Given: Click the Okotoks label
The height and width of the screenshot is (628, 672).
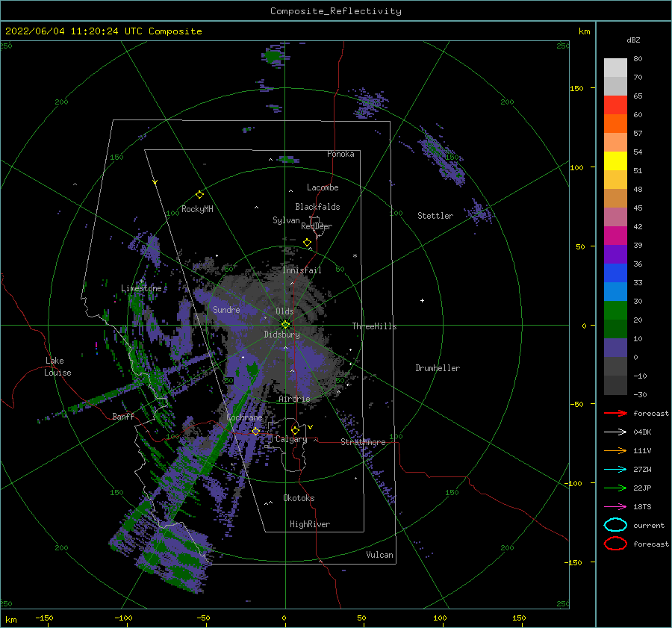Looking at the screenshot, I should (299, 498).
